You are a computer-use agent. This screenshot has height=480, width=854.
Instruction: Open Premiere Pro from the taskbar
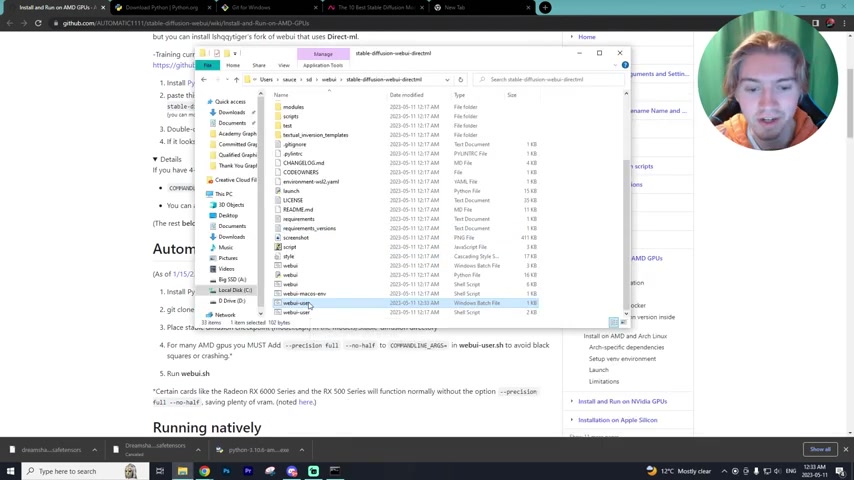click(248, 471)
